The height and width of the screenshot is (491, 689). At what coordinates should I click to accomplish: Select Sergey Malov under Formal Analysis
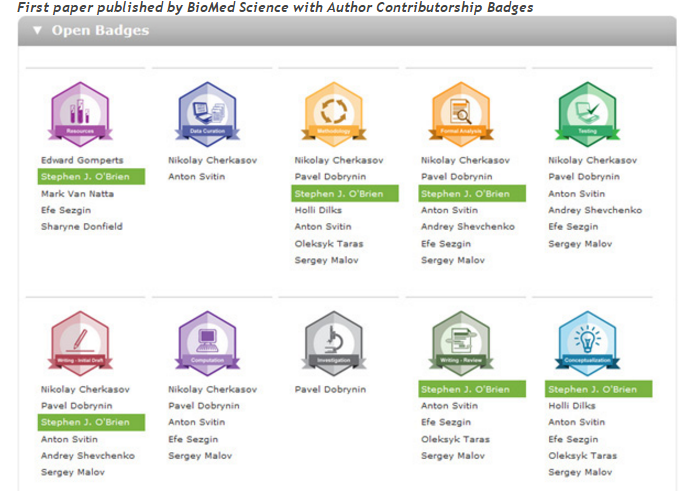(x=453, y=260)
